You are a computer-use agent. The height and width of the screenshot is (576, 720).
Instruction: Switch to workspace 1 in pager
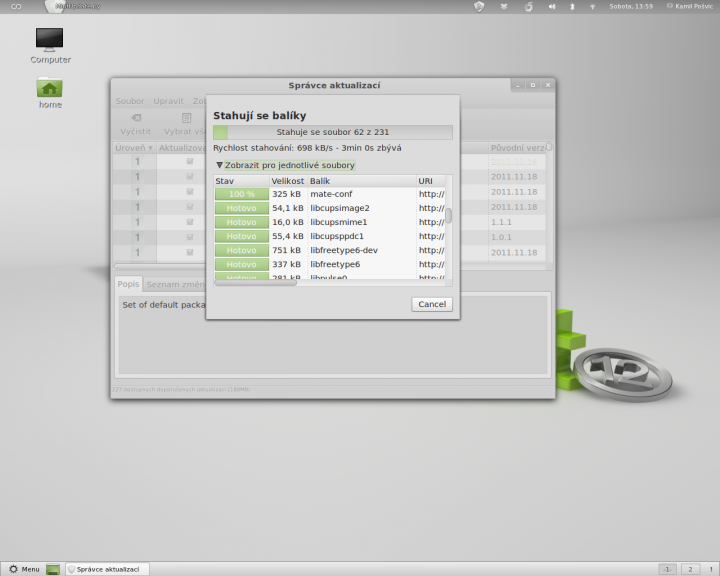[667, 569]
